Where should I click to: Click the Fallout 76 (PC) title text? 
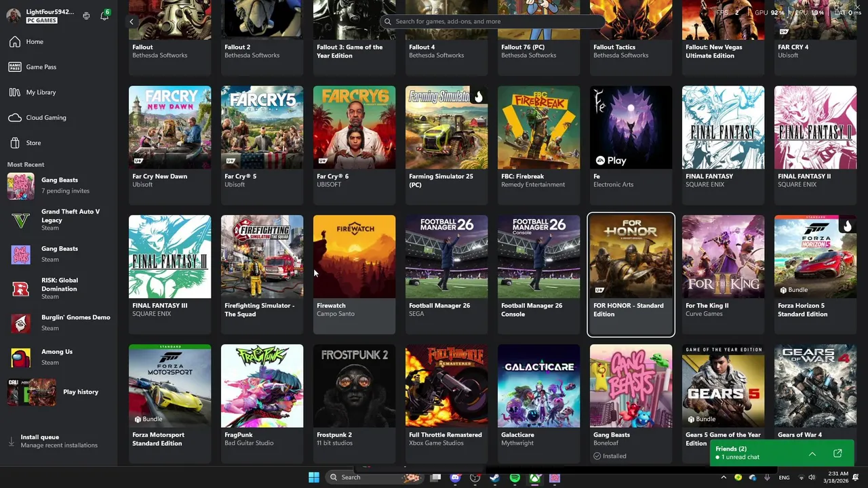click(523, 47)
